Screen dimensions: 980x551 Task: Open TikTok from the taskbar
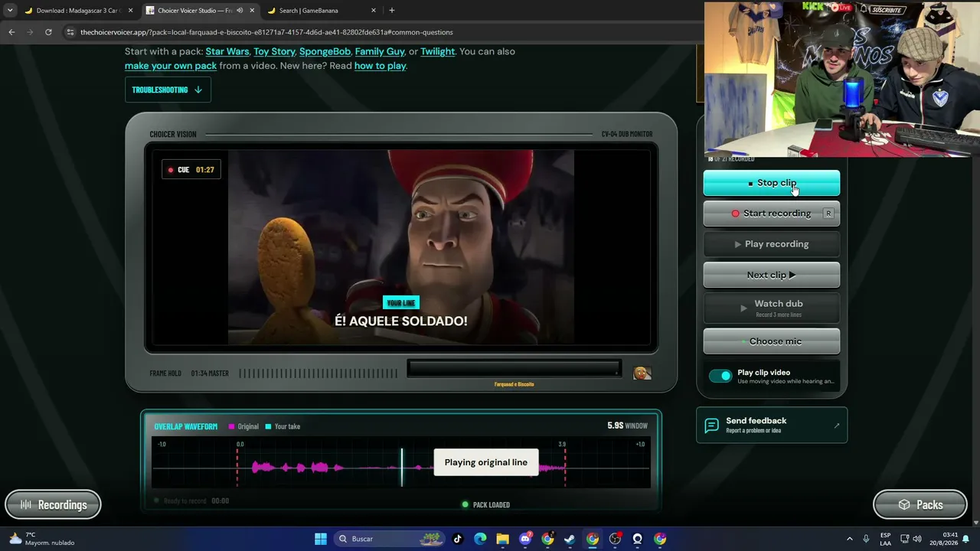pos(458,539)
